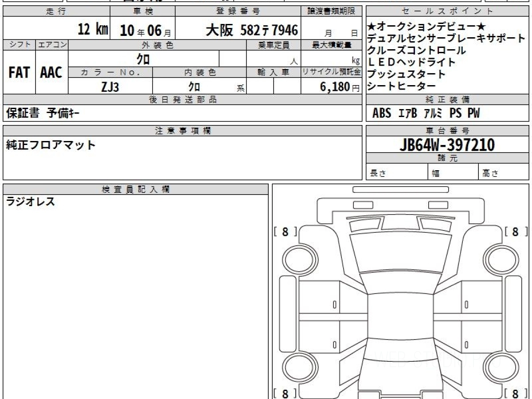Select the 走行 column header

pos(56,12)
